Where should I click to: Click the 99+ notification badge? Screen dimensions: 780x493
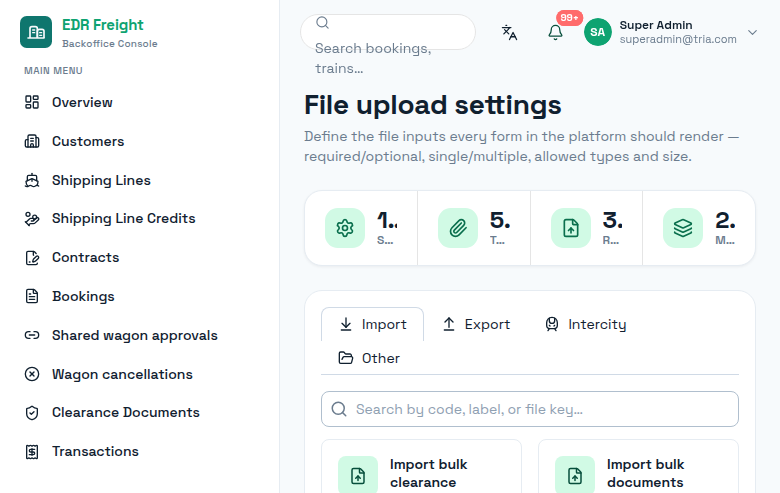[569, 18]
